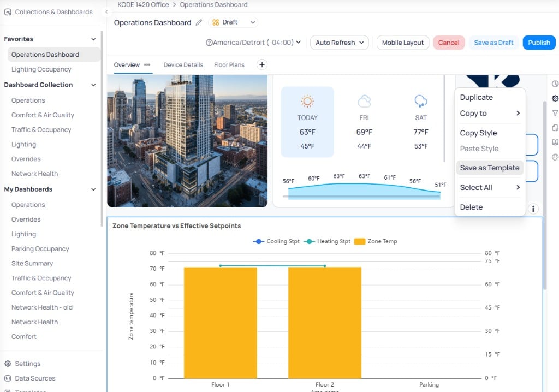Click the FRI cloudy weather icon
Viewport: 559px width, 392px height.
[x=364, y=102]
